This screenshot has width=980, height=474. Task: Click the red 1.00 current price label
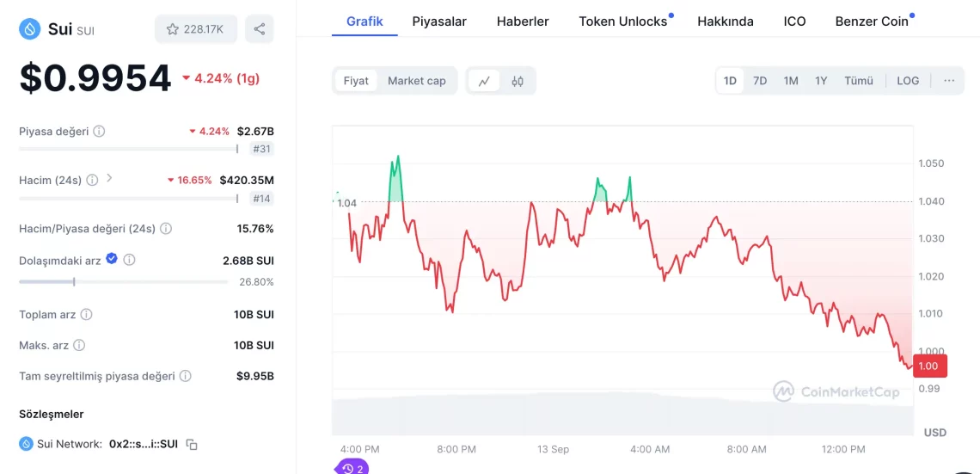click(x=930, y=366)
